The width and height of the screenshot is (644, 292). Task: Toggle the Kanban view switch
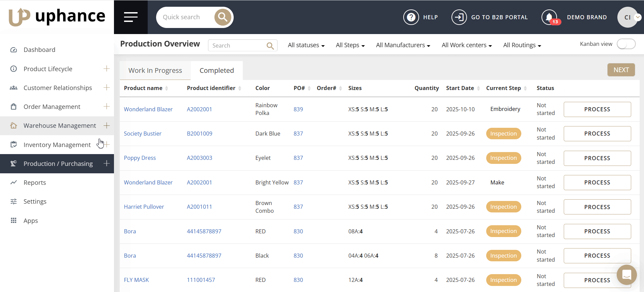coord(626,44)
